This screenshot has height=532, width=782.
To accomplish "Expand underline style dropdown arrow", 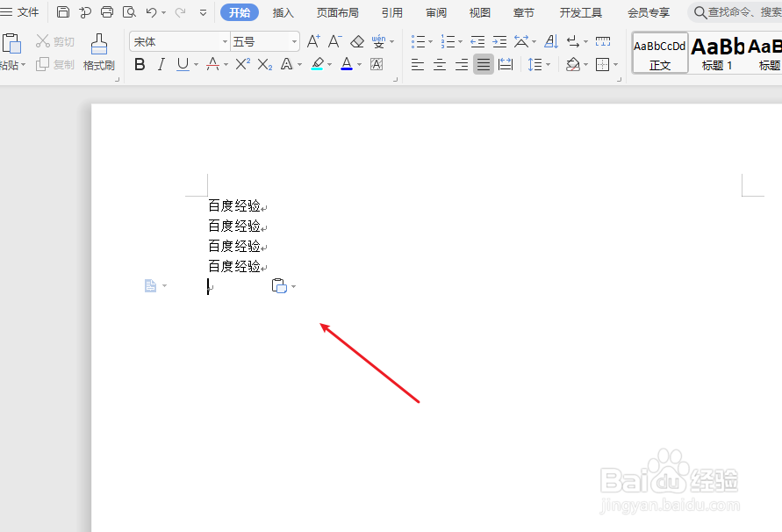I will pos(196,65).
